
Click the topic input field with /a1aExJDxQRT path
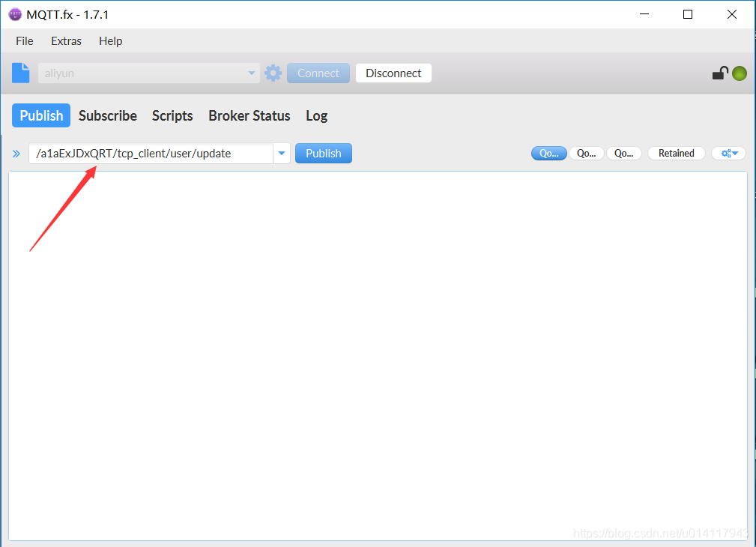(x=151, y=154)
